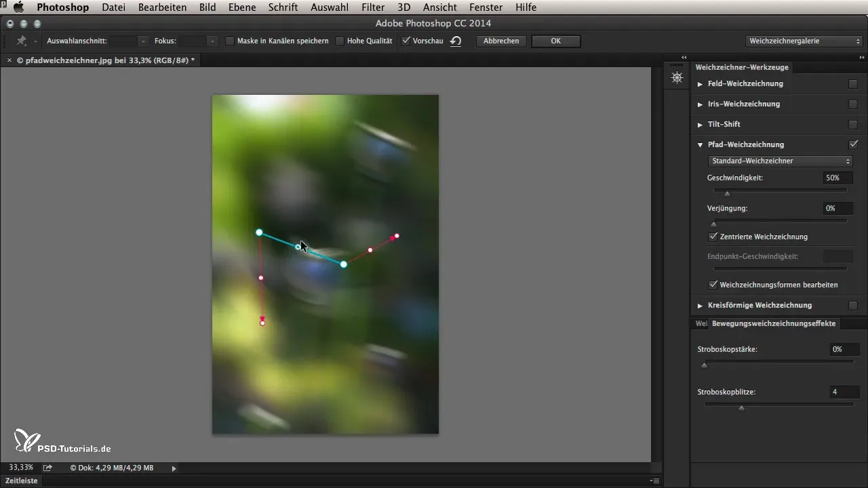Click the Verjüngung 0% value field
Image resolution: width=868 pixels, height=488 pixels.
pyautogui.click(x=838, y=209)
